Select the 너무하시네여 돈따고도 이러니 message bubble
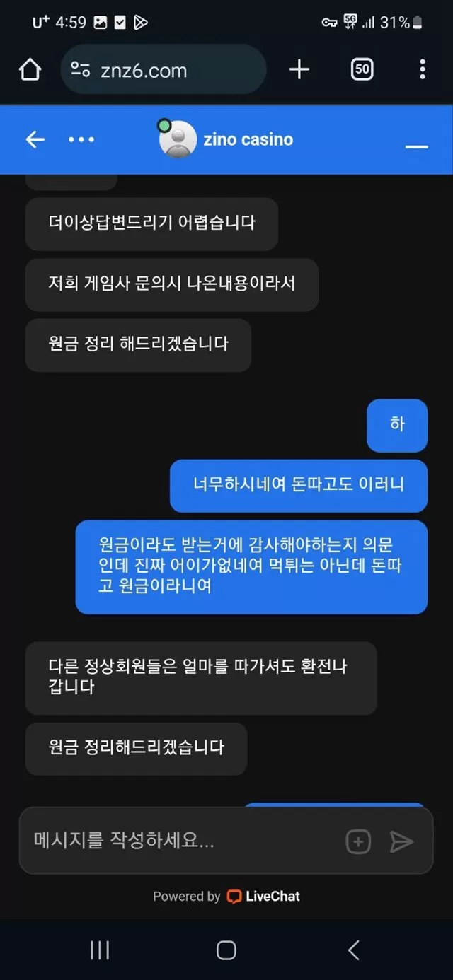Image resolution: width=453 pixels, height=980 pixels. pos(299,485)
